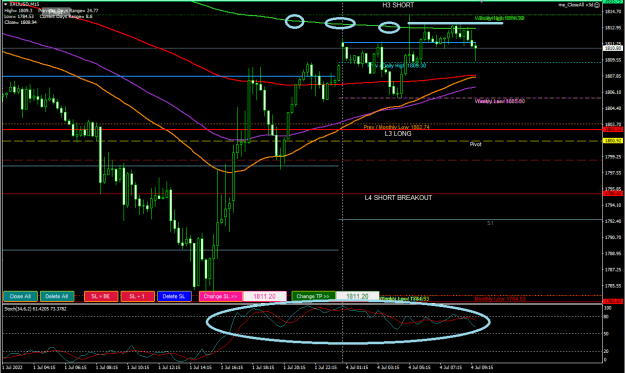The image size is (625, 373).
Task: Click the me_CloseAll expert name label
Action: [576, 5]
